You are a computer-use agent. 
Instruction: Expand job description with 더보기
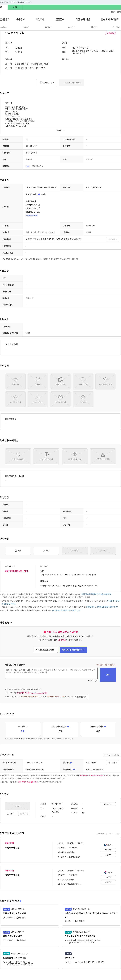60,131
